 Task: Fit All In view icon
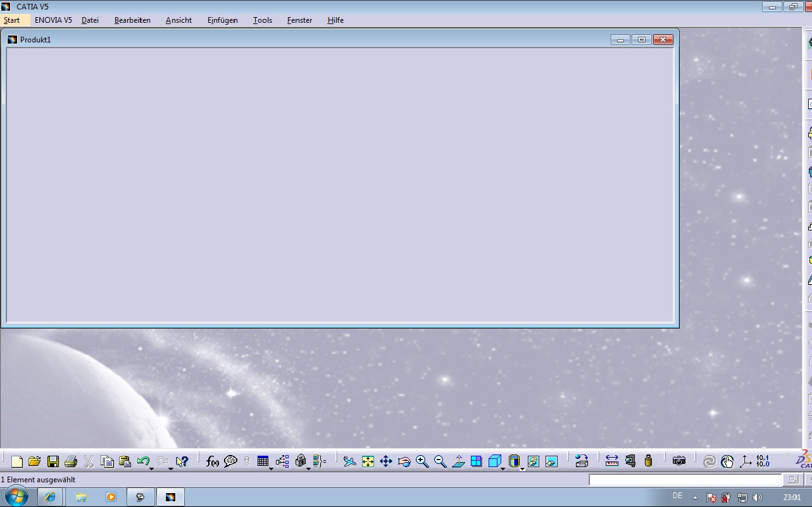[368, 461]
